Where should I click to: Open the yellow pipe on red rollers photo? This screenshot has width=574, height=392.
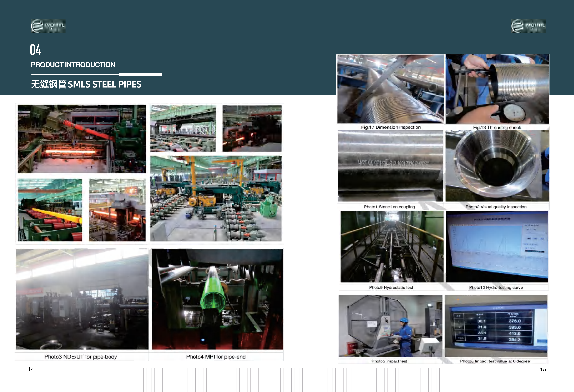tap(50, 210)
